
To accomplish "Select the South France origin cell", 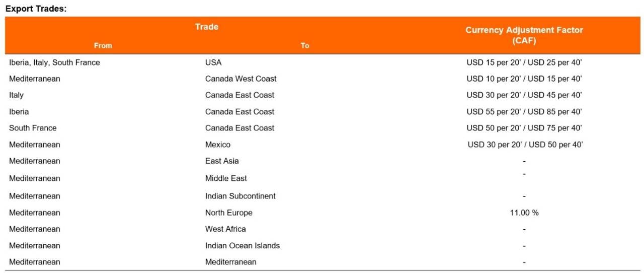I will point(33,128).
